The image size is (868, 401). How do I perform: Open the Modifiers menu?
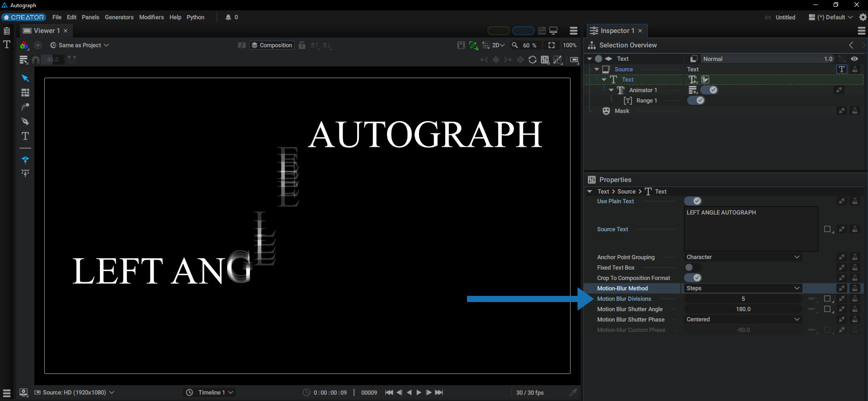pyautogui.click(x=151, y=17)
